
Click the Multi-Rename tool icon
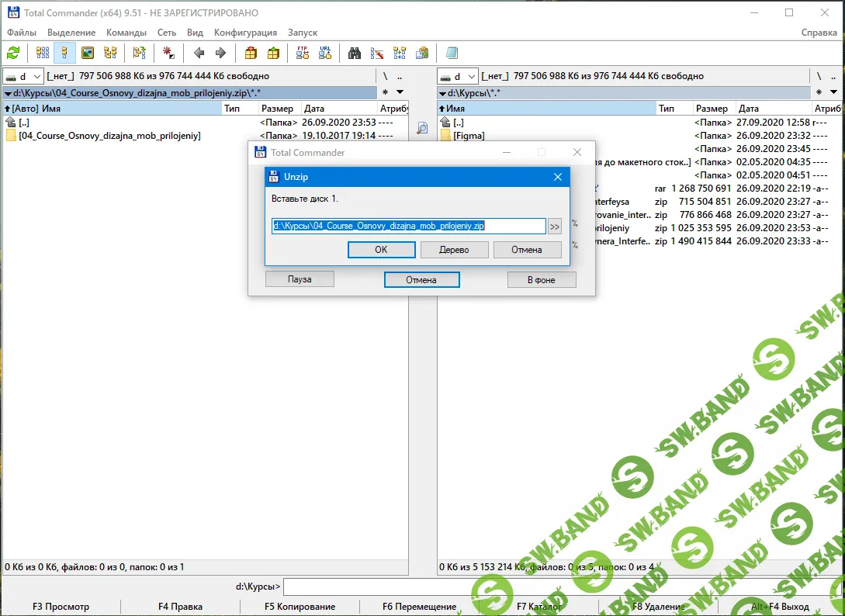[377, 53]
